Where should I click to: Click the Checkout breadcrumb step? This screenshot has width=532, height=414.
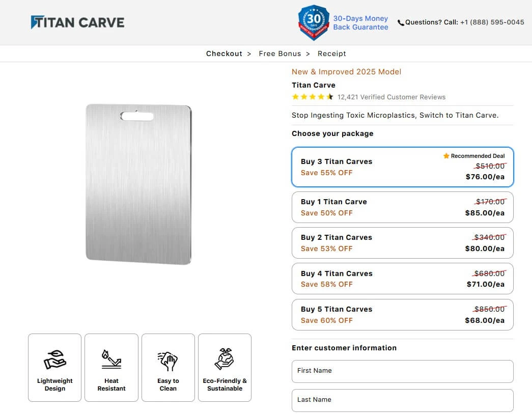pos(224,53)
